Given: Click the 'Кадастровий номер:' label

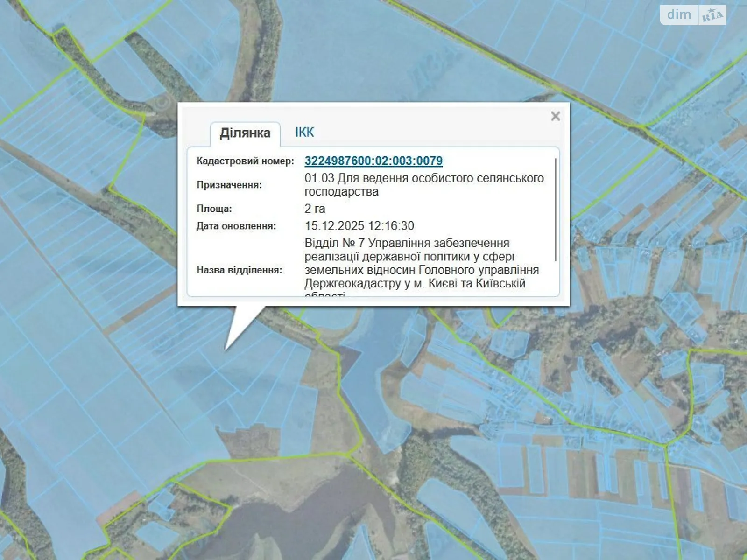Looking at the screenshot, I should click(245, 161).
